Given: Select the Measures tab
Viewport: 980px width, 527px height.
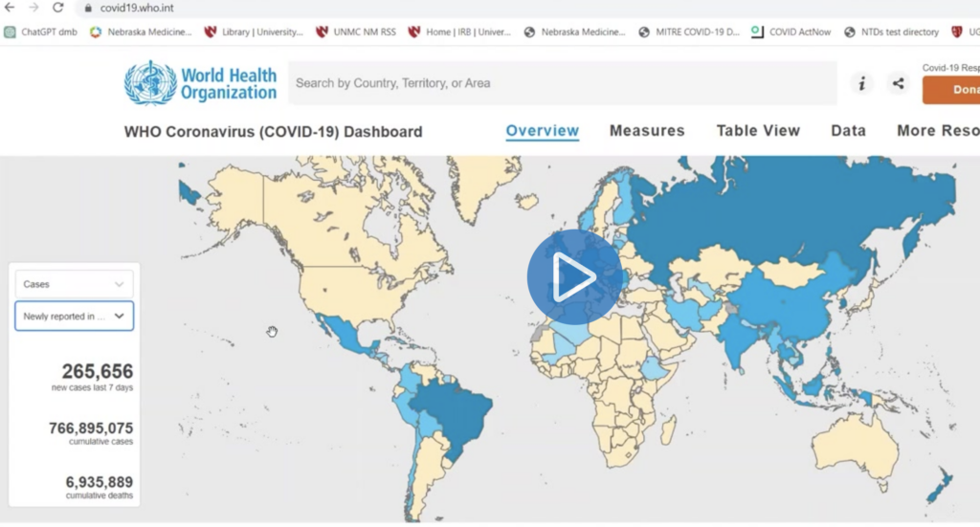Looking at the screenshot, I should point(647,130).
